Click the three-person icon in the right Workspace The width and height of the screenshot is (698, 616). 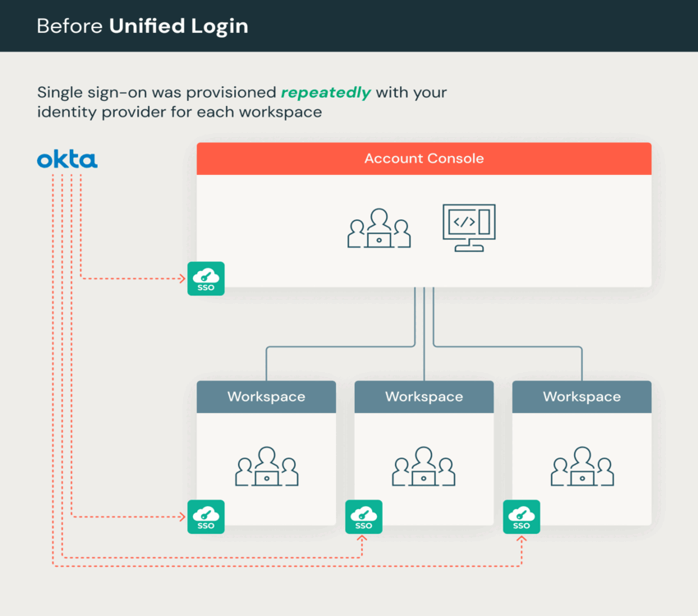coord(581,468)
